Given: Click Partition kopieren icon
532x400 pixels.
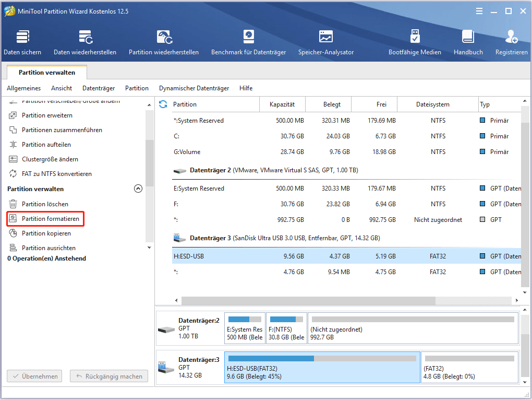Looking at the screenshot, I should click(13, 233).
